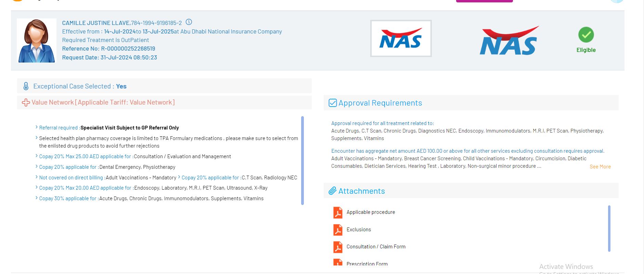Click the Encounter aggregate net amount AED 100.00 line

pos(468,151)
